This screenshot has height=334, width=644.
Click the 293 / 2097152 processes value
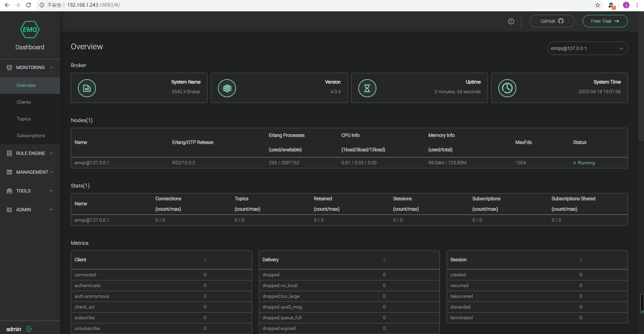pos(284,163)
